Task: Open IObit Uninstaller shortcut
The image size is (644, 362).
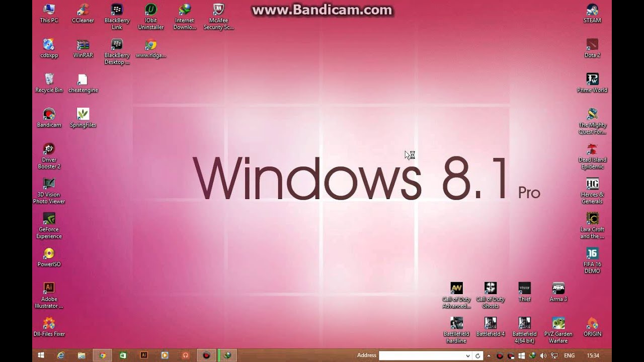Action: (x=151, y=17)
